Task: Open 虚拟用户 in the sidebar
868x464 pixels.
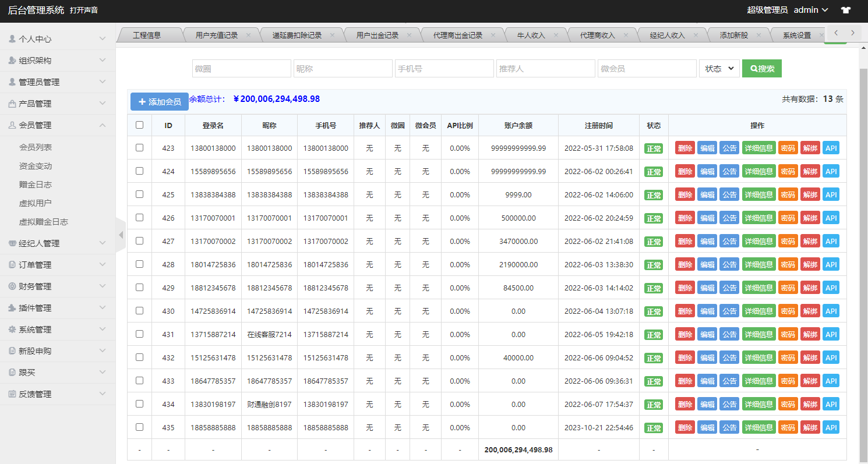Action: (x=36, y=203)
